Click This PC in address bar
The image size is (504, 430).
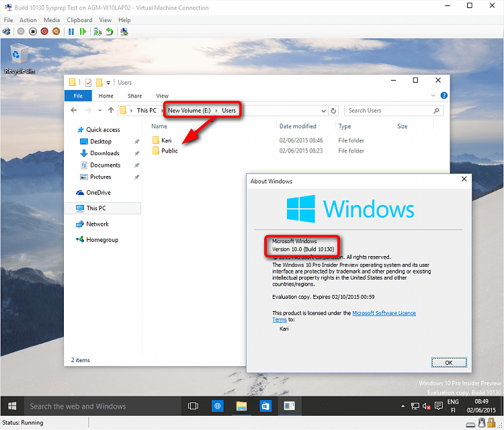pyautogui.click(x=146, y=111)
